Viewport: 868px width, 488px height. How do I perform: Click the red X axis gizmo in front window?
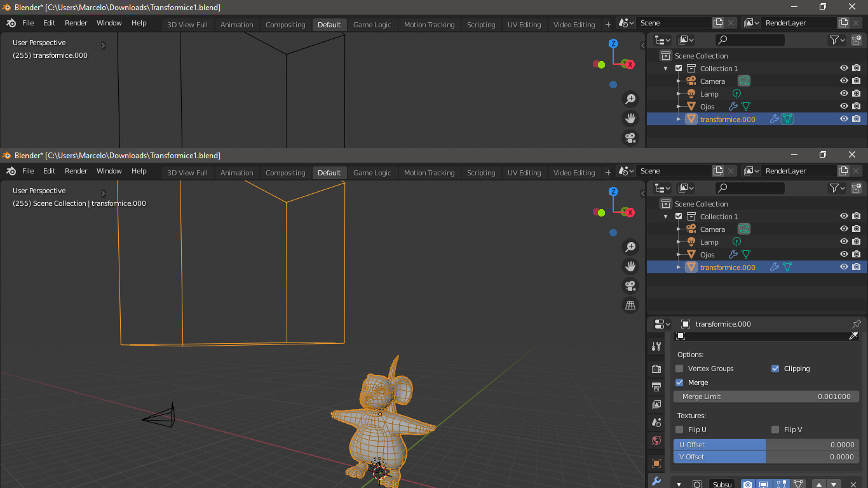[x=630, y=212]
